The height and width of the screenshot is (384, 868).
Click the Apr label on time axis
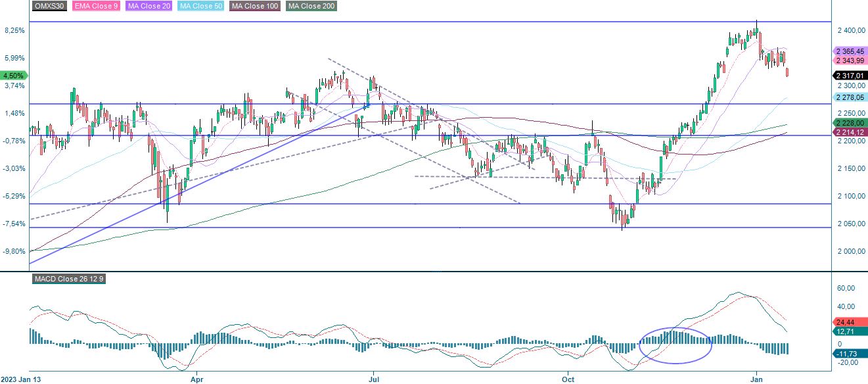click(x=196, y=379)
